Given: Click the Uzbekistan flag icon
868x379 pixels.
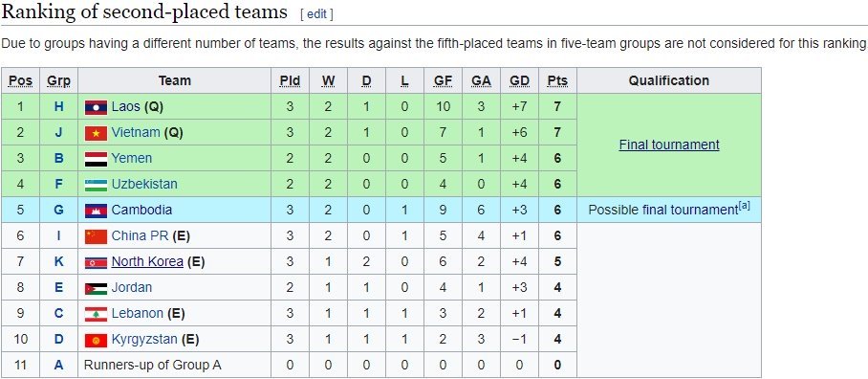Looking at the screenshot, I should click(x=96, y=185).
